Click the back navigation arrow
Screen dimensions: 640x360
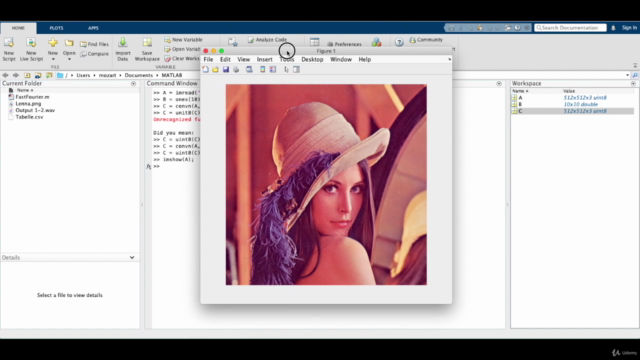(5, 75)
